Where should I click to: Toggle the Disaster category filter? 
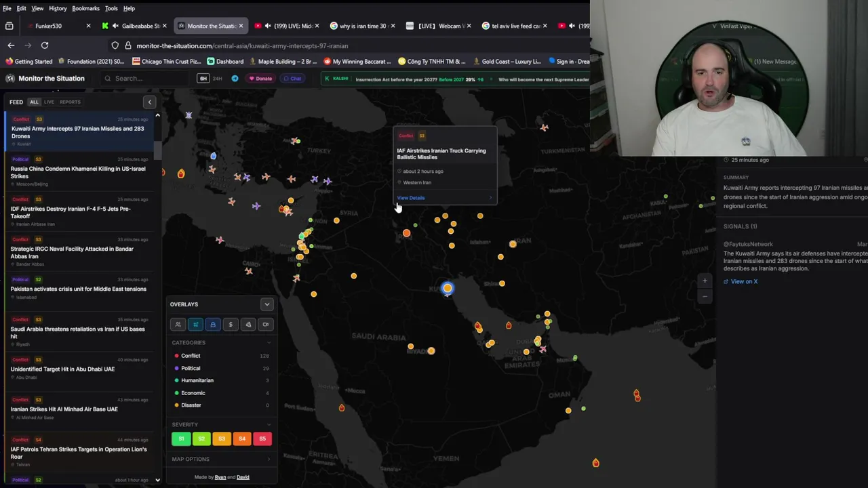pyautogui.click(x=222, y=405)
